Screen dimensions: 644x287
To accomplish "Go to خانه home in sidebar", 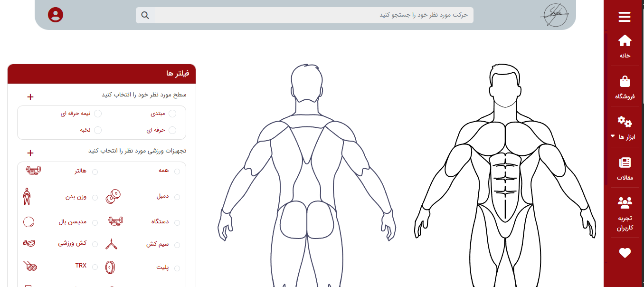I will tap(625, 47).
